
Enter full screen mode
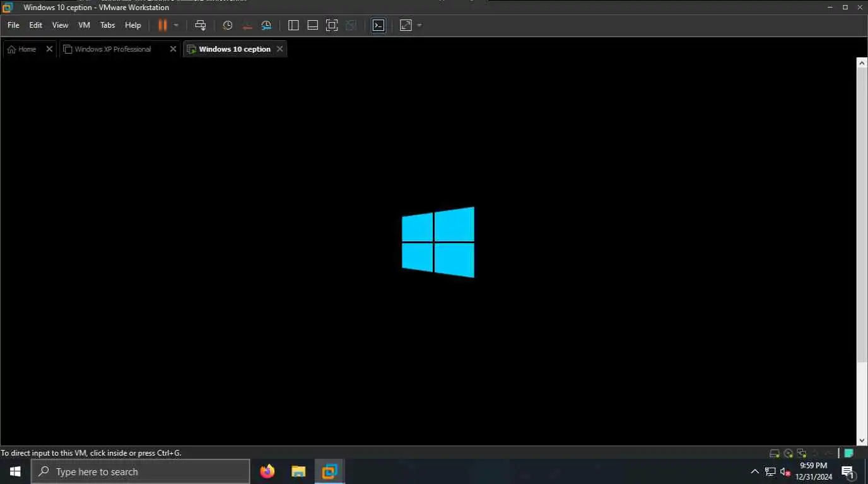[x=332, y=25]
